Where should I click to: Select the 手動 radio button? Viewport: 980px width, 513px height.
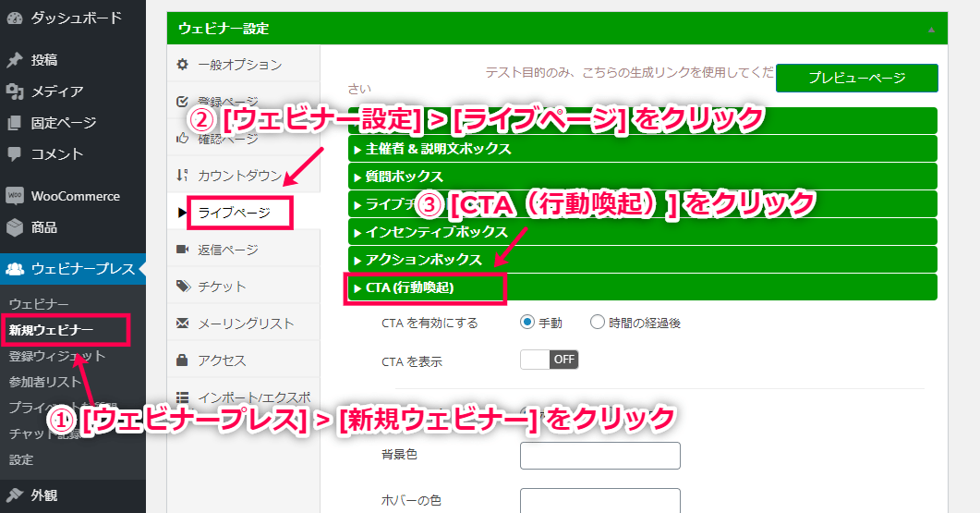coord(527,323)
